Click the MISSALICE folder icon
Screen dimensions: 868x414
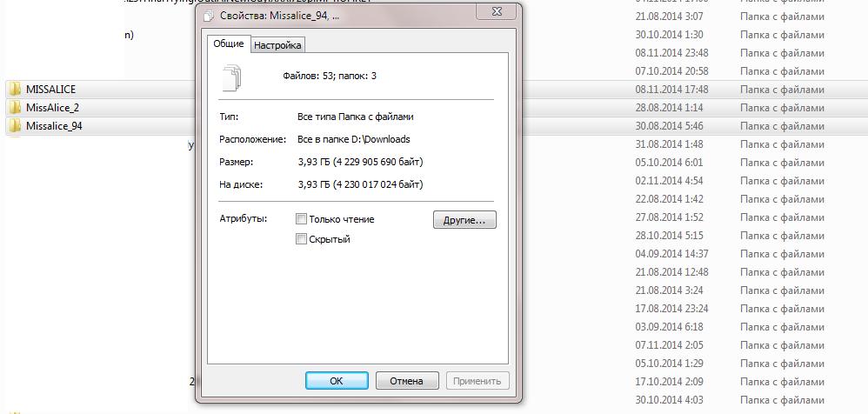coord(15,89)
